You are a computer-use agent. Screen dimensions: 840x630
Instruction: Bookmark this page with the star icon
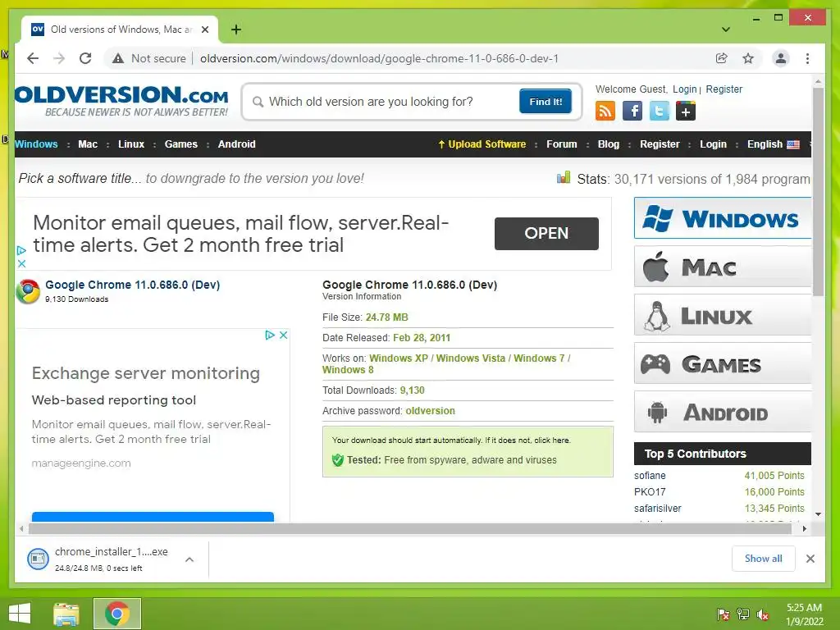(748, 58)
